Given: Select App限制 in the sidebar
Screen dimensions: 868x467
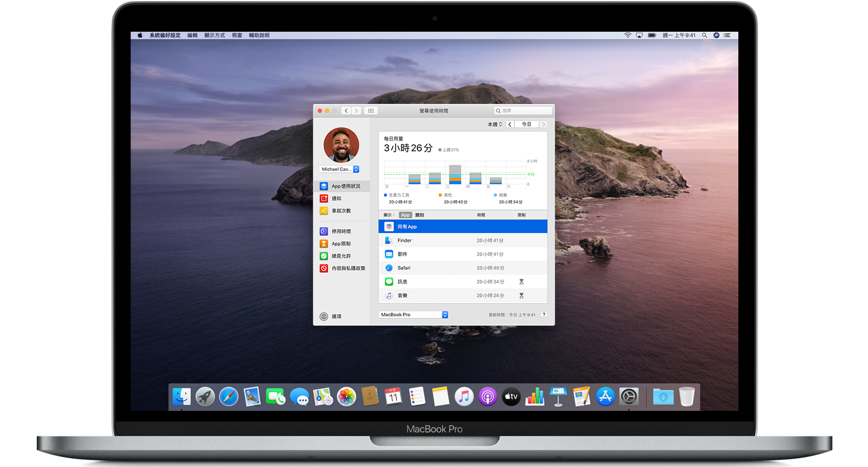Looking at the screenshot, I should 342,244.
